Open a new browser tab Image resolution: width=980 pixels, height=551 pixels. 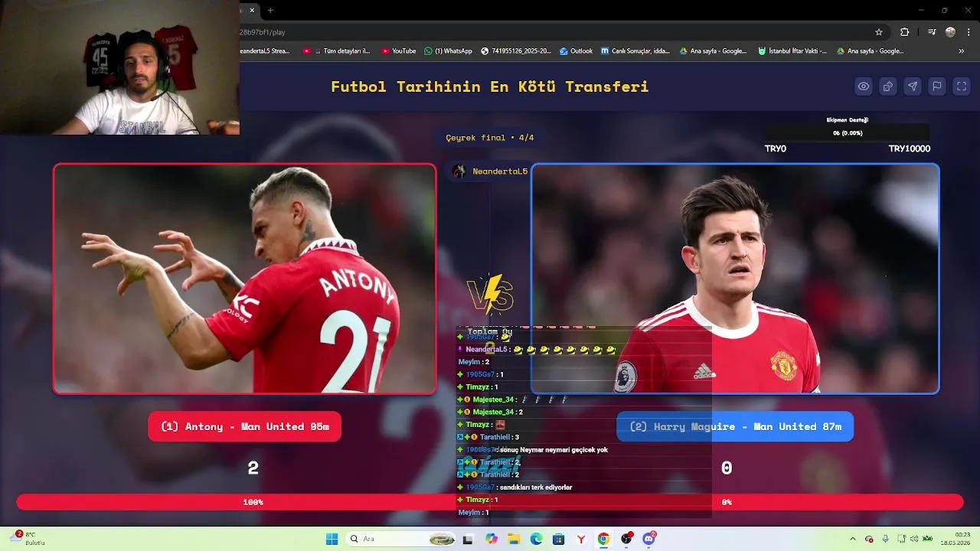click(x=270, y=10)
